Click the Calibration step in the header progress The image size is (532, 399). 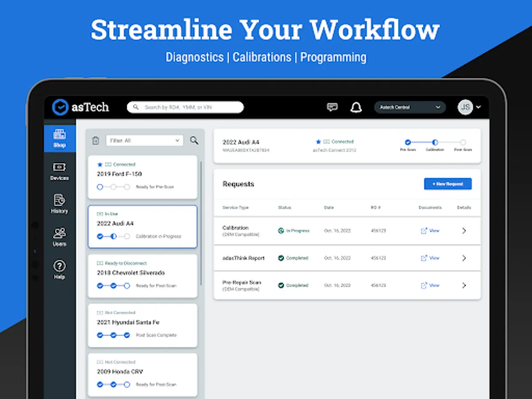pyautogui.click(x=435, y=142)
